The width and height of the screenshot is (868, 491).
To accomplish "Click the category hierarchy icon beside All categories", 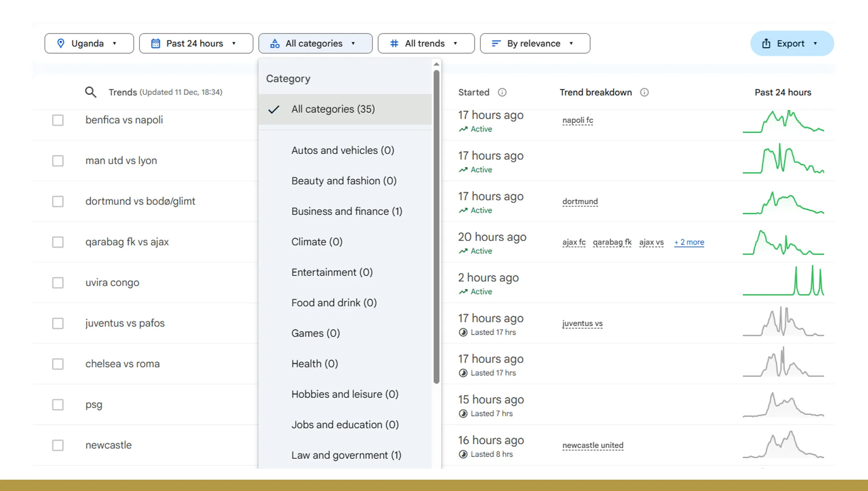I will point(275,43).
